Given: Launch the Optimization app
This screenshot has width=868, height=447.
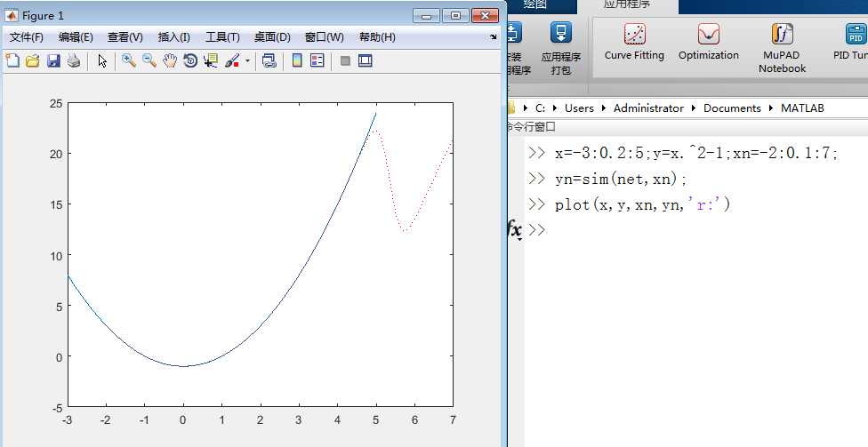Looking at the screenshot, I should [709, 42].
